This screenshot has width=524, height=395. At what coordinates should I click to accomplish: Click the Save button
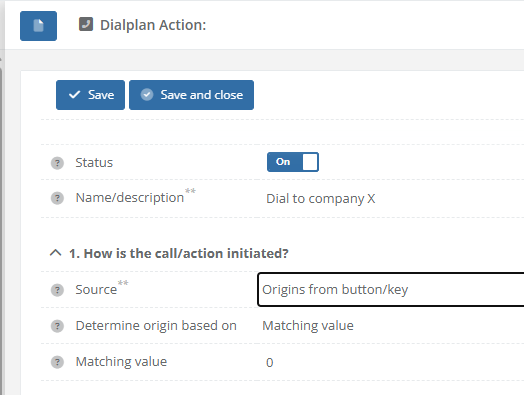point(90,95)
